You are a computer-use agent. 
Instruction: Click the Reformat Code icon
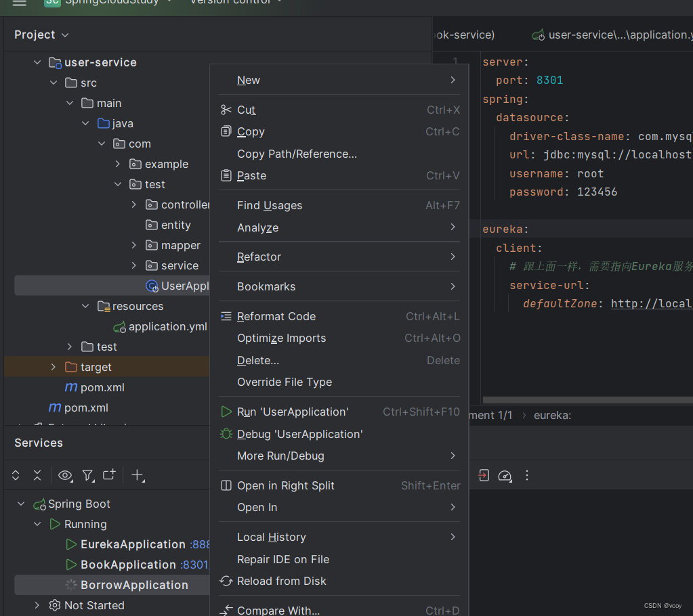click(226, 316)
